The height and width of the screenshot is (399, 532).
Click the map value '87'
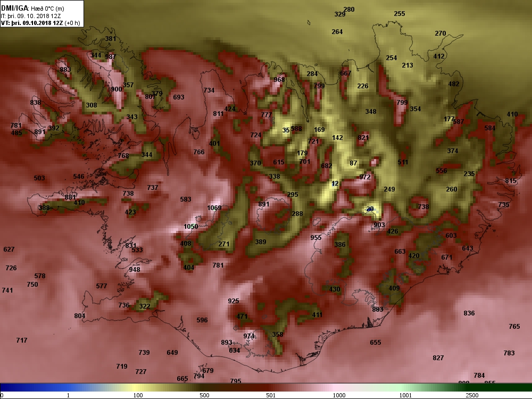point(353,163)
